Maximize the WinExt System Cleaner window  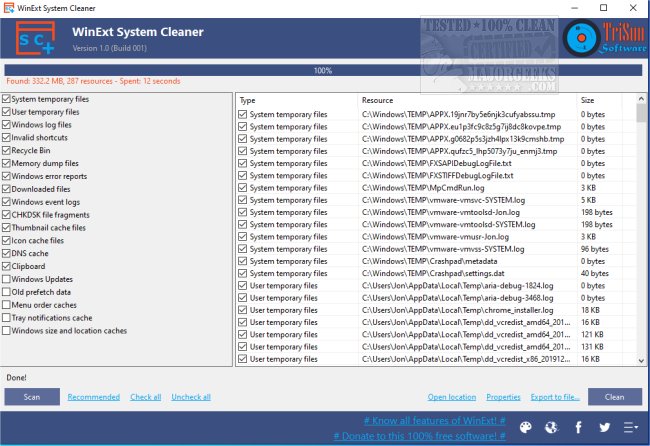point(604,8)
